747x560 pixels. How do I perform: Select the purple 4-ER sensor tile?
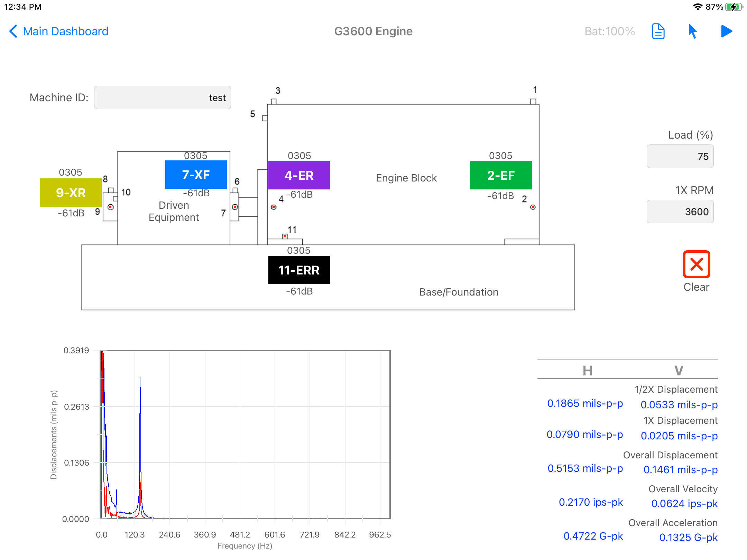[299, 175]
